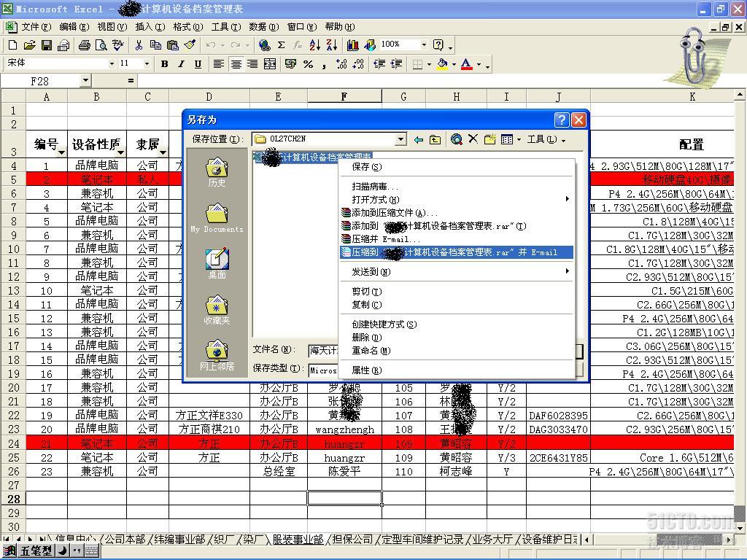Click the Format Painter brush icon
This screenshot has width=747, height=560.
point(190,45)
